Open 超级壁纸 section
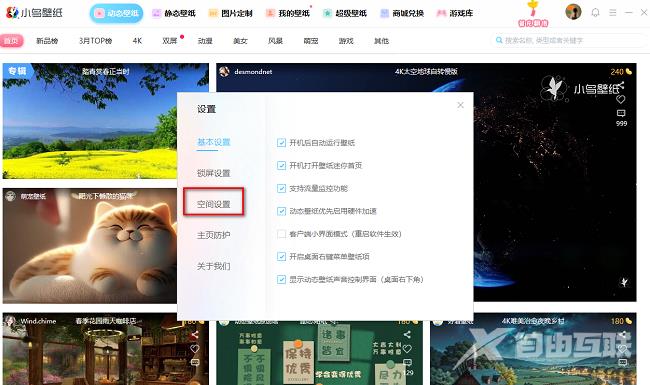650x385 pixels. pos(345,13)
